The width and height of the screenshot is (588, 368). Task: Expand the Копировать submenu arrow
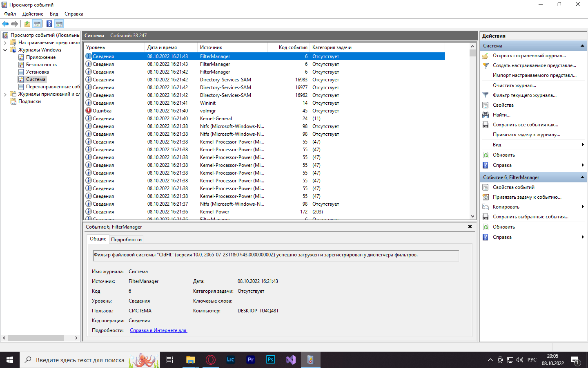tap(583, 207)
